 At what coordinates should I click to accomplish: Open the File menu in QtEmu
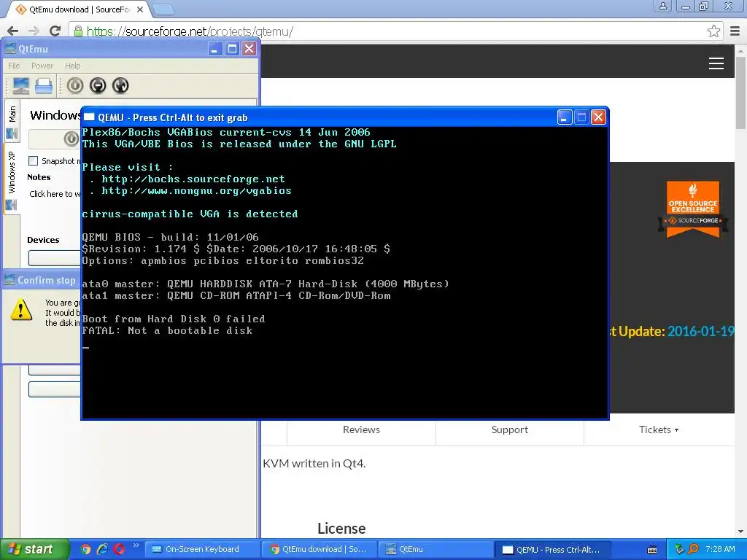14,66
